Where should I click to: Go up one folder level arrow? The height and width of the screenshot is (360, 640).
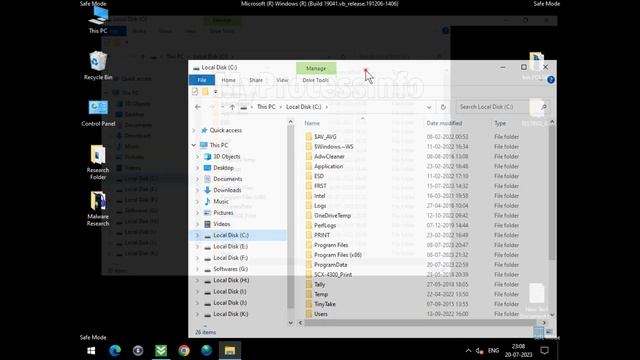(232, 107)
